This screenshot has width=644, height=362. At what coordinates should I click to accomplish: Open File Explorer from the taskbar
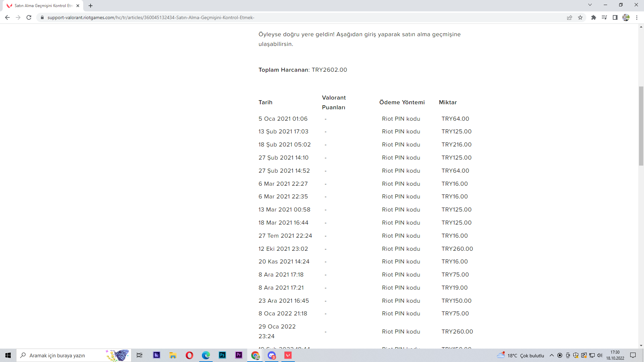pyautogui.click(x=173, y=355)
